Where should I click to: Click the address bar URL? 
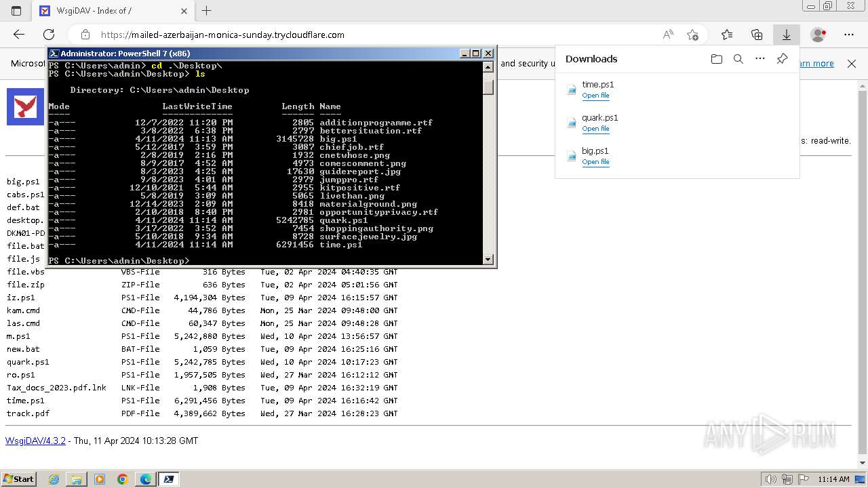click(222, 35)
